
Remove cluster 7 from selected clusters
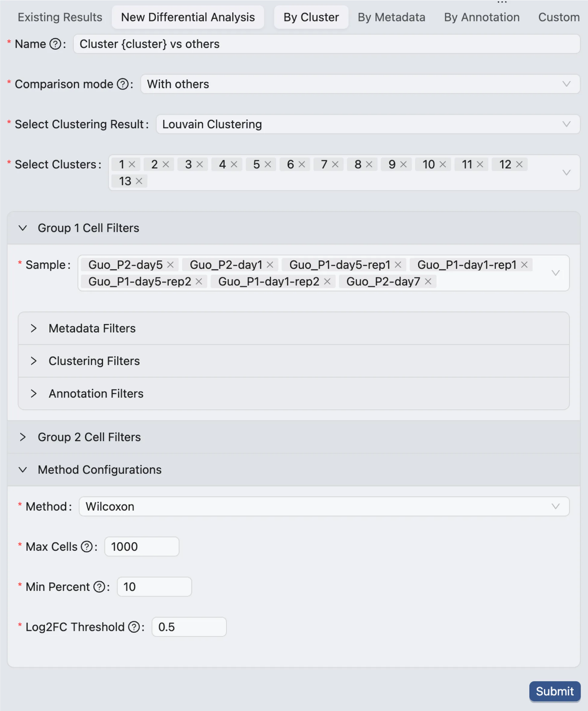tap(335, 164)
